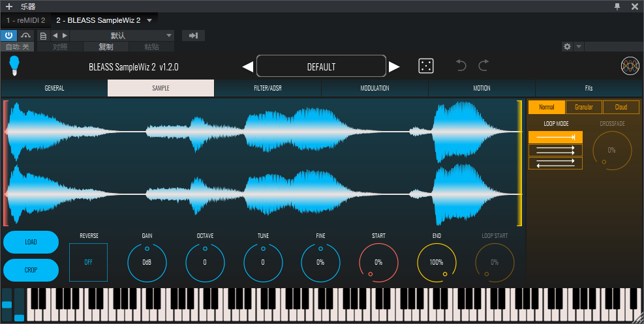Click the automation curve icon
Viewport: 644px width, 324px height.
26,35
